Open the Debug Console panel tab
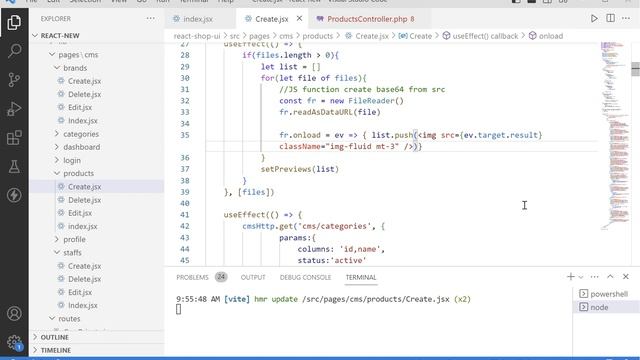 click(x=305, y=277)
